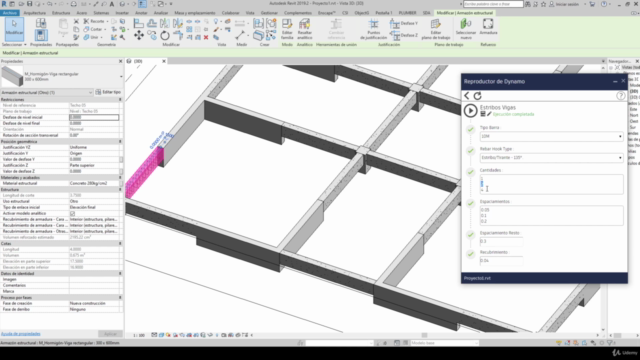Open Ayuda de propiedades link
640x360 pixels.
click(20, 334)
